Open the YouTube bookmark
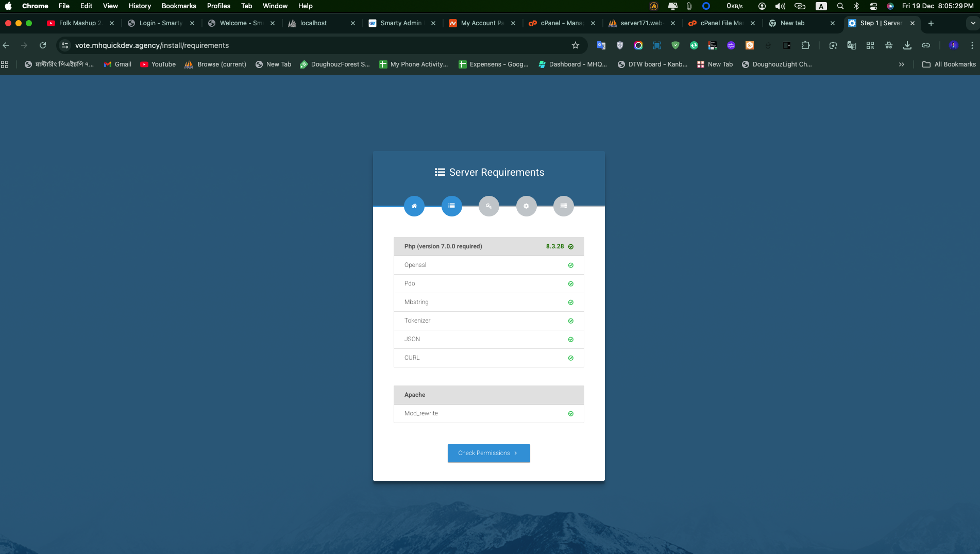The image size is (980, 554). coord(158,64)
